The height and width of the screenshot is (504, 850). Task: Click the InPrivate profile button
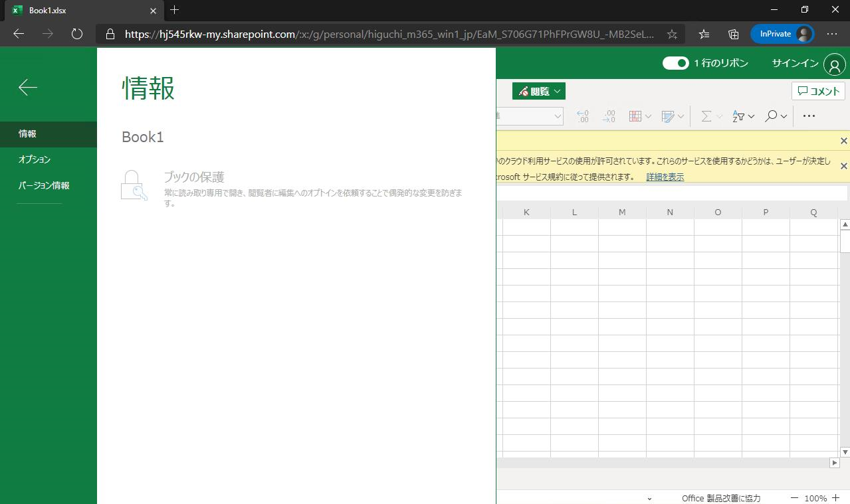click(x=782, y=34)
